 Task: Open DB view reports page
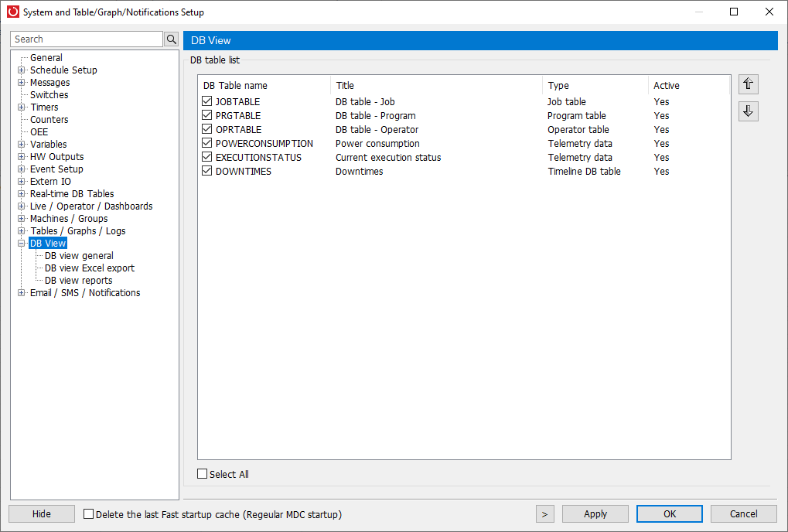78,281
